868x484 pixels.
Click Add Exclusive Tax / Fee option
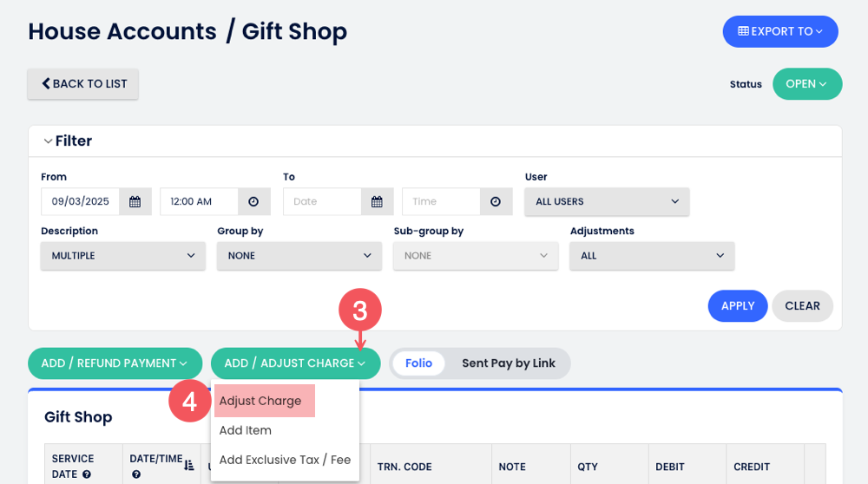[285, 460]
